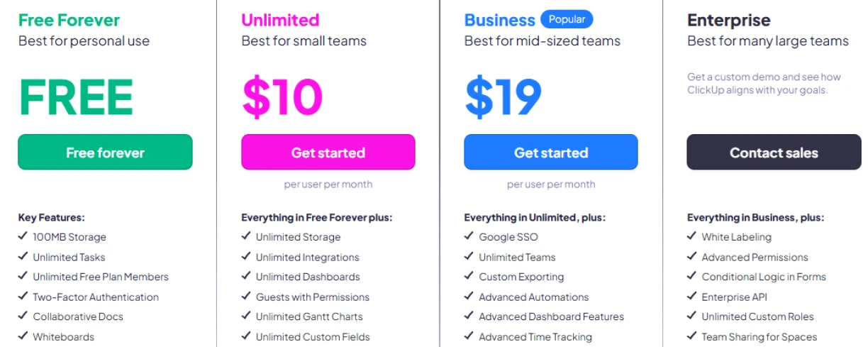This screenshot has height=347, width=868.
Task: Select the Unlimited plan heading
Action: pos(280,20)
